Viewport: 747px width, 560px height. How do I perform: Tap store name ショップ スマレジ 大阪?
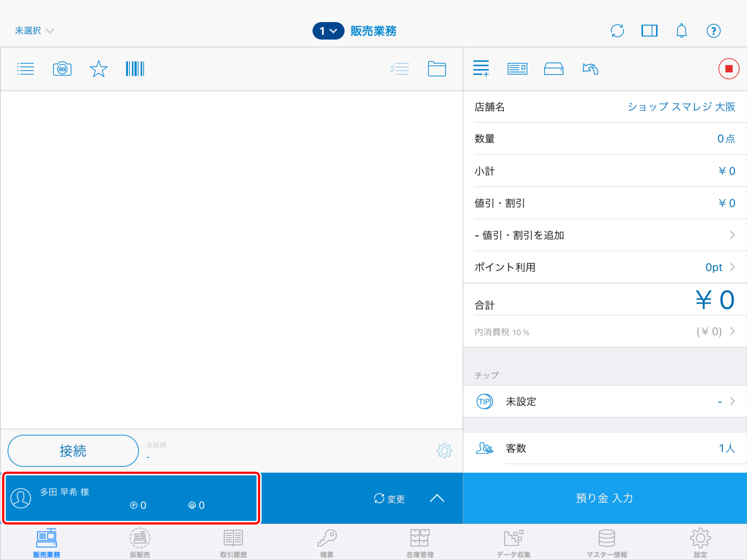click(x=681, y=107)
